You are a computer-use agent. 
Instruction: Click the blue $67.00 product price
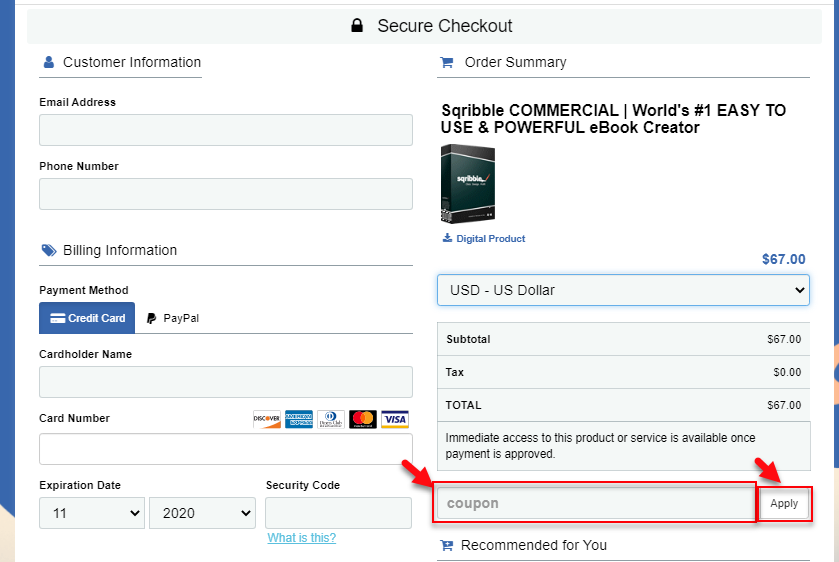pos(783,260)
